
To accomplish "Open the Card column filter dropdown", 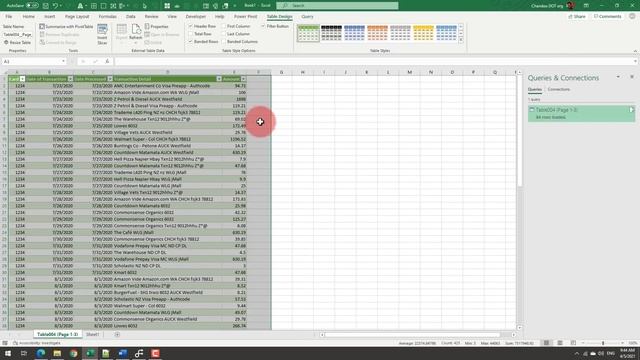I will (x=22, y=79).
